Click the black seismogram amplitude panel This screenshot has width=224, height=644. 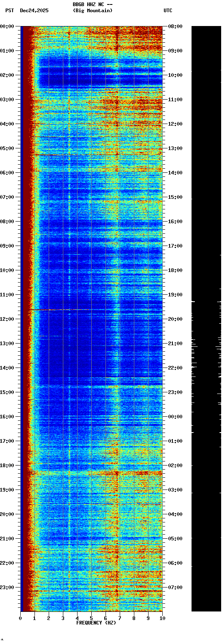tap(206, 319)
